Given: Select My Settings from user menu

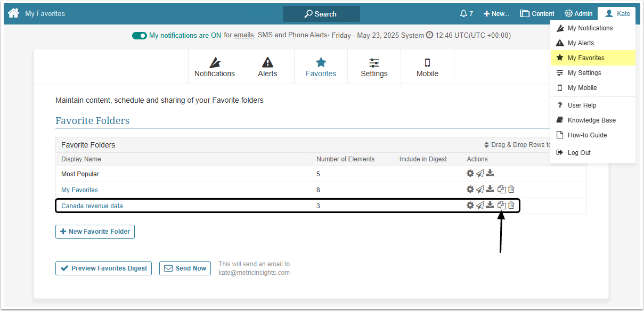Looking at the screenshot, I should [x=584, y=73].
